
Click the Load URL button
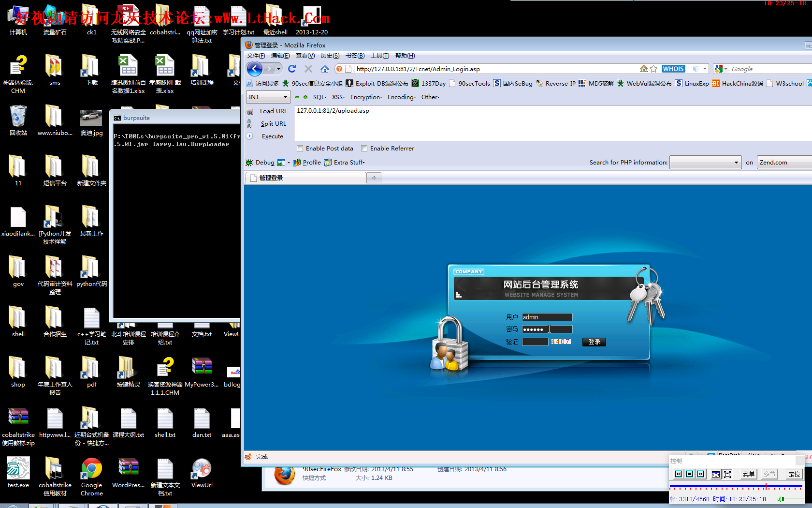[x=273, y=111]
